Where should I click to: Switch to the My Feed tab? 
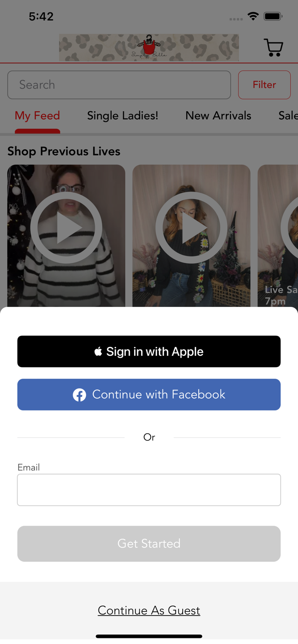point(37,116)
